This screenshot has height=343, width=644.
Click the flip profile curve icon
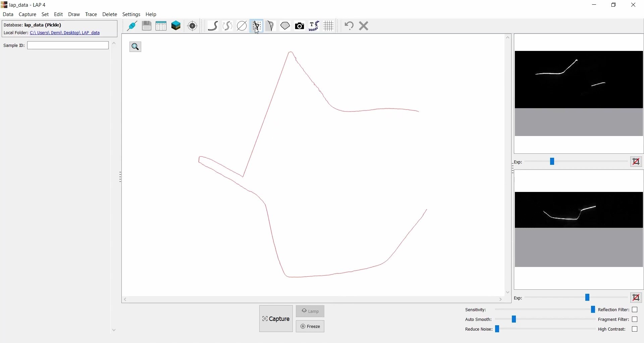228,26
